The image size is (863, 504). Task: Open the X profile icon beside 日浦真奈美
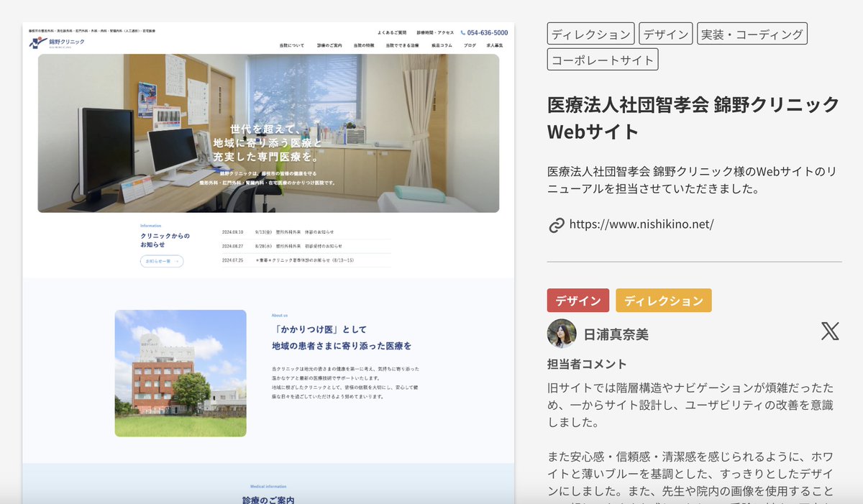tap(830, 331)
